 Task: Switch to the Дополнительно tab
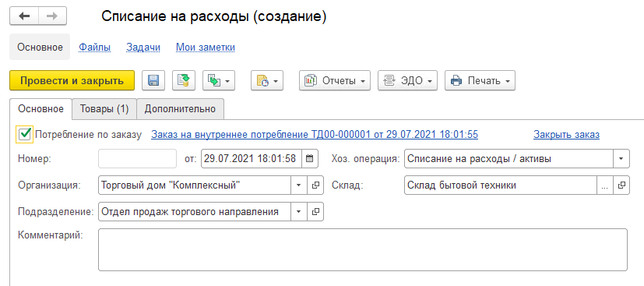[180, 109]
